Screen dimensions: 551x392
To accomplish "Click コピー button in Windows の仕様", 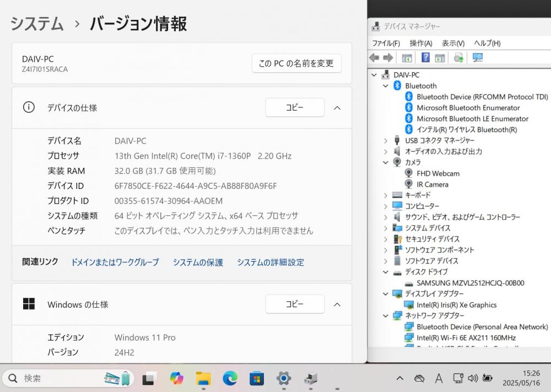I will tap(294, 304).
